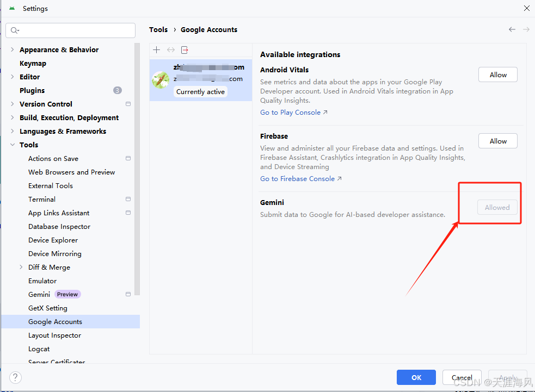Select Emulator settings
Screen dimensions: 535x392
(x=42, y=281)
